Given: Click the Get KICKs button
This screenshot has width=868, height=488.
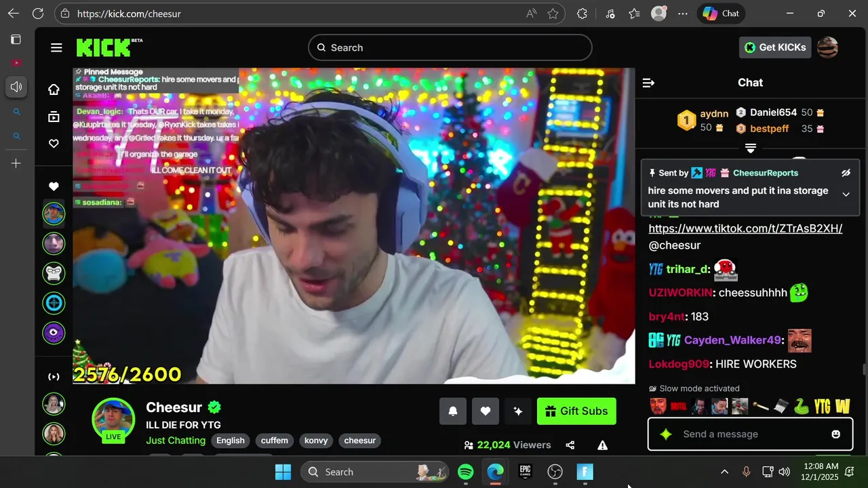Looking at the screenshot, I should pos(775,47).
